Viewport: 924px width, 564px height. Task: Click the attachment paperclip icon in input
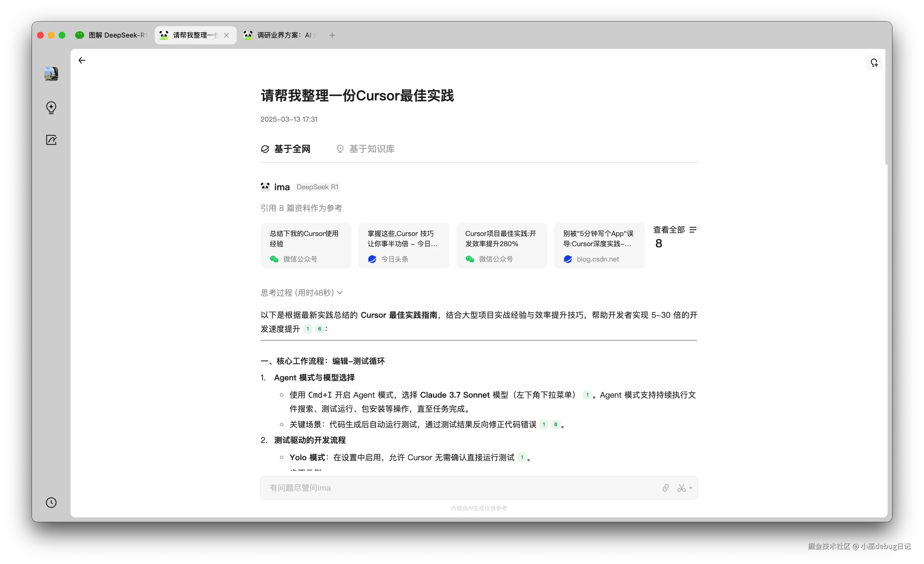[665, 488]
